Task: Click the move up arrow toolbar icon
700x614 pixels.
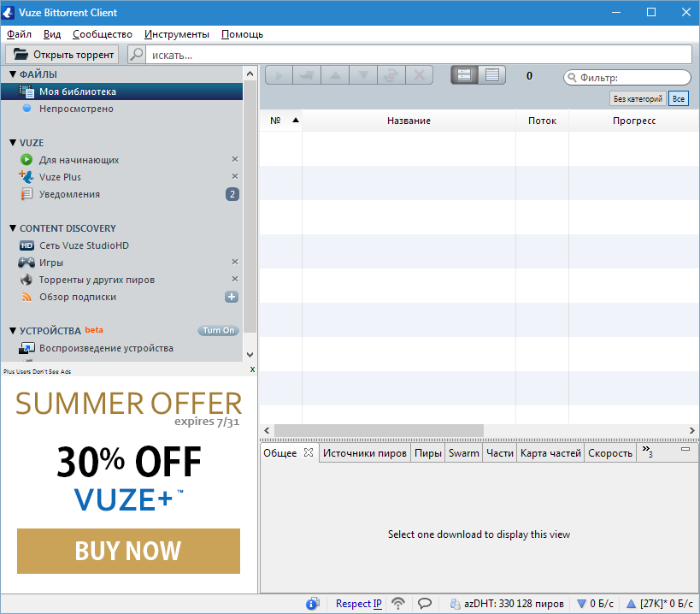Action: pyautogui.click(x=334, y=75)
